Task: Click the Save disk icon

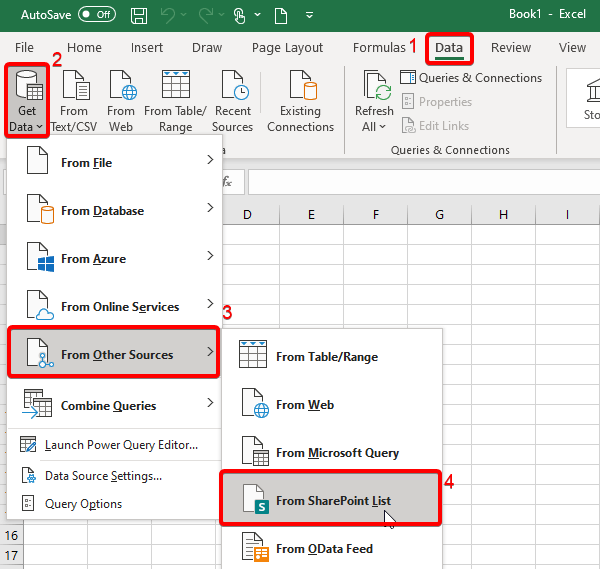Action: 139,15
